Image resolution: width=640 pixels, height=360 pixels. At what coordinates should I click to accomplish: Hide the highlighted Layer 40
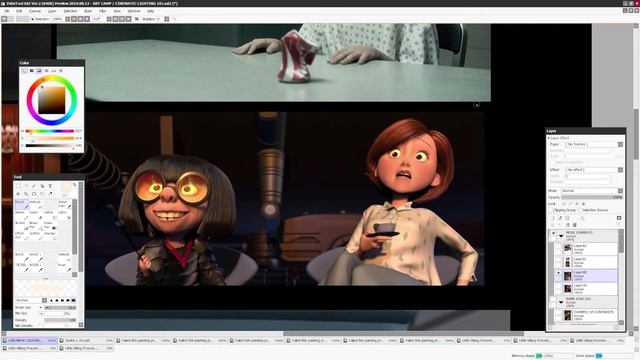coord(558,273)
